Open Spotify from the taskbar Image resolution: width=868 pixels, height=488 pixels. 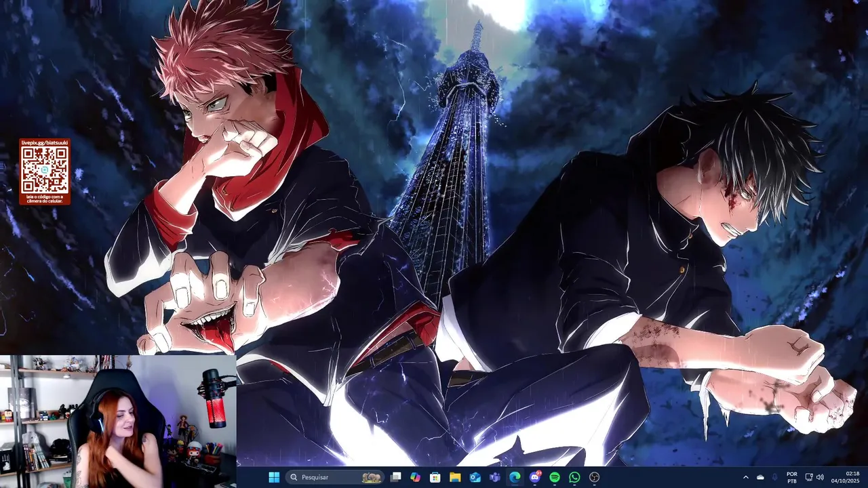[555, 477]
